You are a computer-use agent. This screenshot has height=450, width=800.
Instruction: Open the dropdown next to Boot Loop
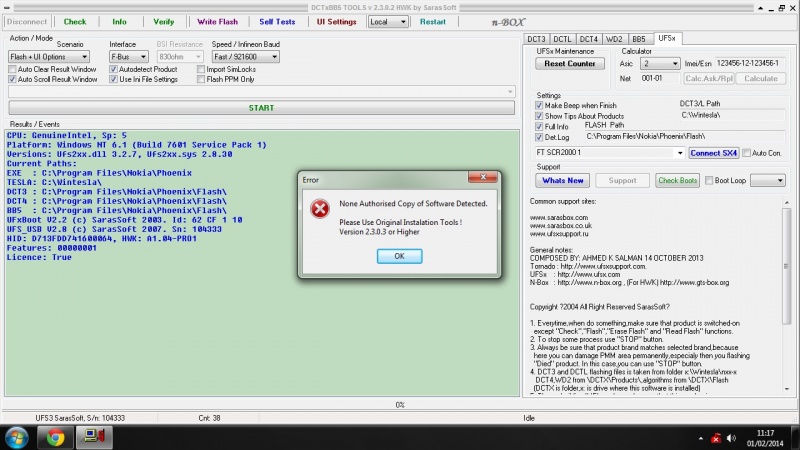pyautogui.click(x=768, y=180)
